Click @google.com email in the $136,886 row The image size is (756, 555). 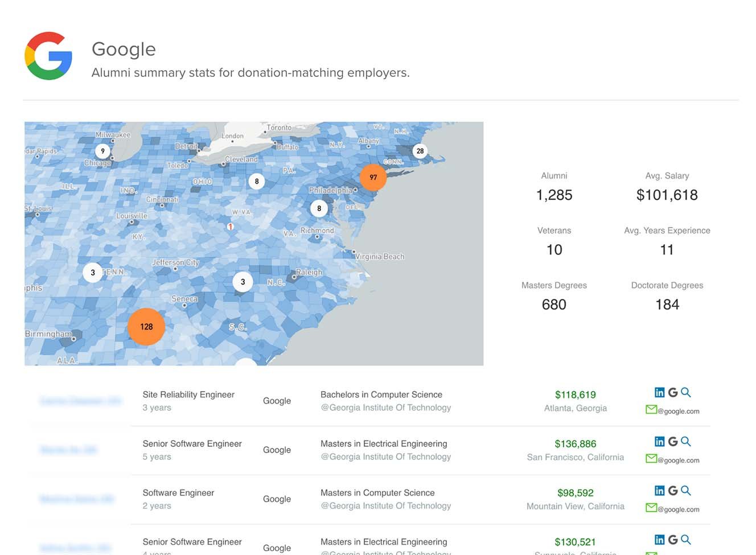(679, 460)
